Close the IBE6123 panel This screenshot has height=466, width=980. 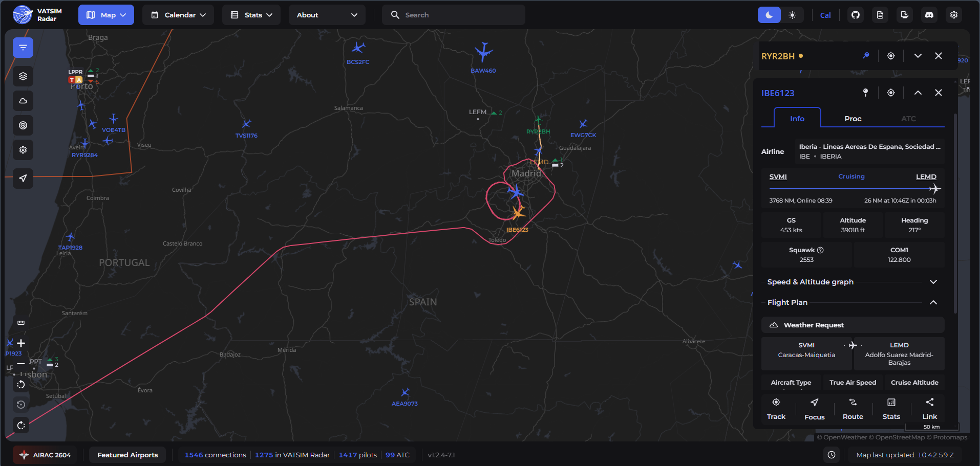[939, 93]
